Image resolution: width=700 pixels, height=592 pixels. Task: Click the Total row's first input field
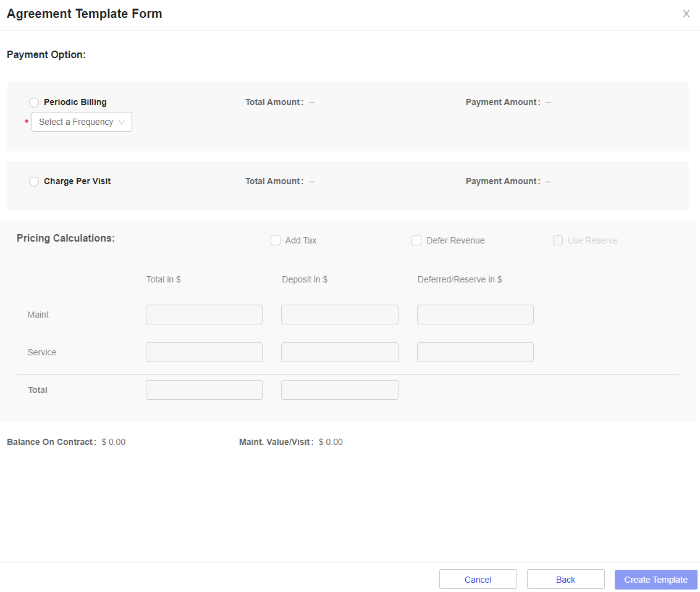[204, 389]
